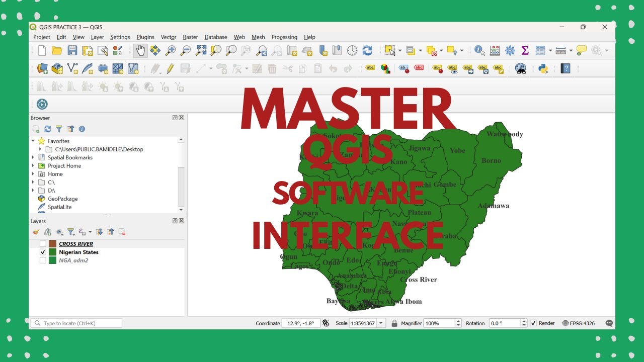This screenshot has width=644, height=362.
Task: Click the Diagram Options pie chart icon
Action: point(385,68)
